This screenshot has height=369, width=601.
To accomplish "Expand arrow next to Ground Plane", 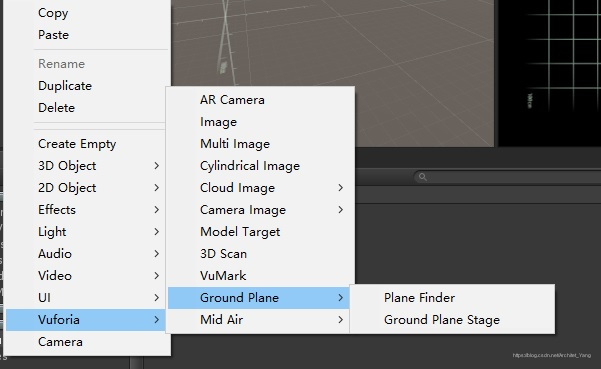I will tap(340, 298).
